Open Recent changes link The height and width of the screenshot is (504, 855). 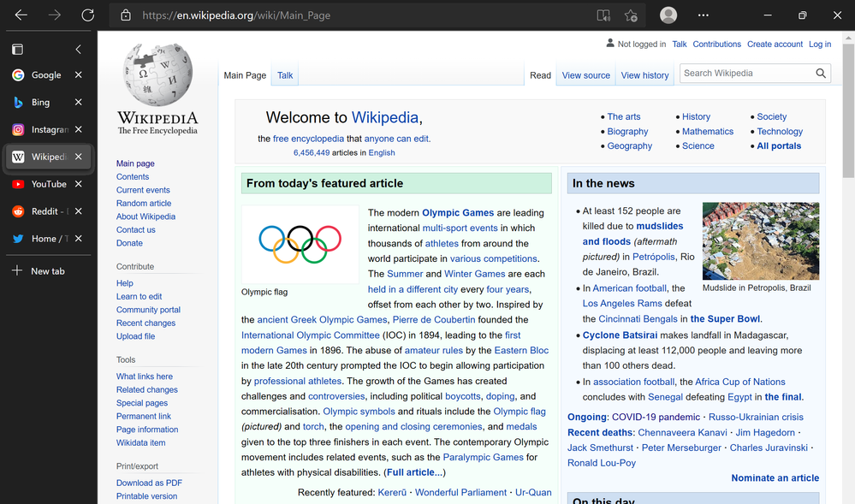[x=145, y=323]
